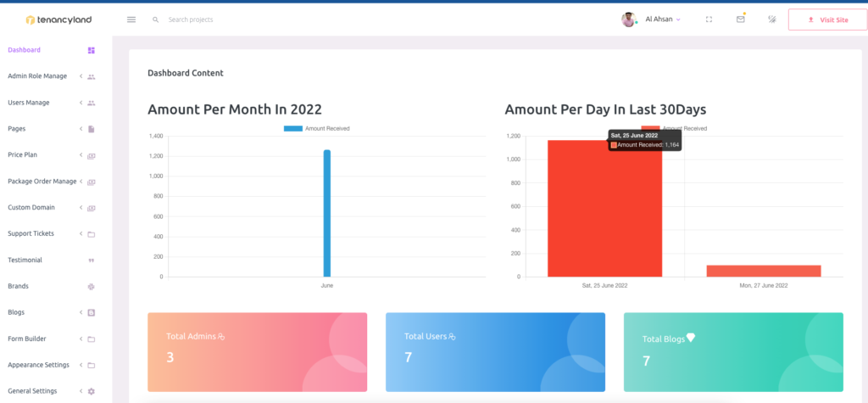Expand the Appearance Settings chevron
This screenshot has width=868, height=403.
81,365
